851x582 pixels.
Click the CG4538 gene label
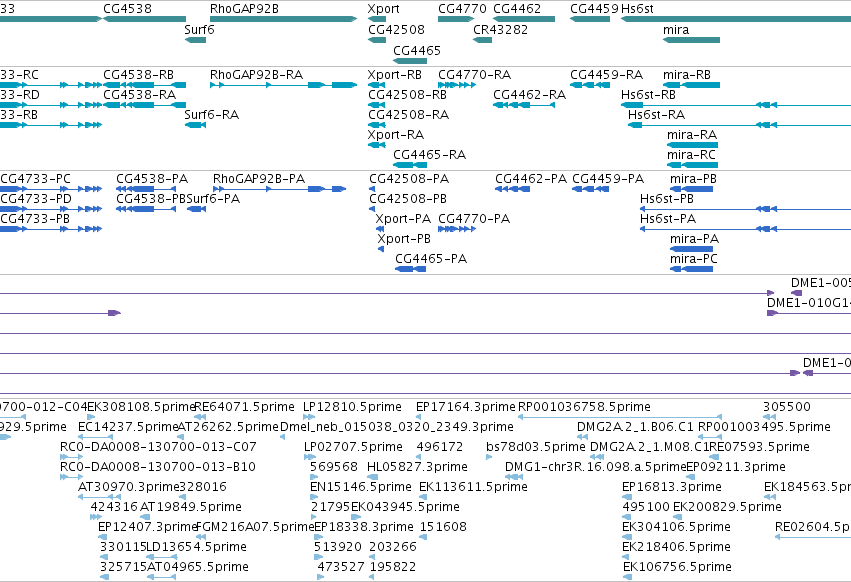[x=128, y=9]
